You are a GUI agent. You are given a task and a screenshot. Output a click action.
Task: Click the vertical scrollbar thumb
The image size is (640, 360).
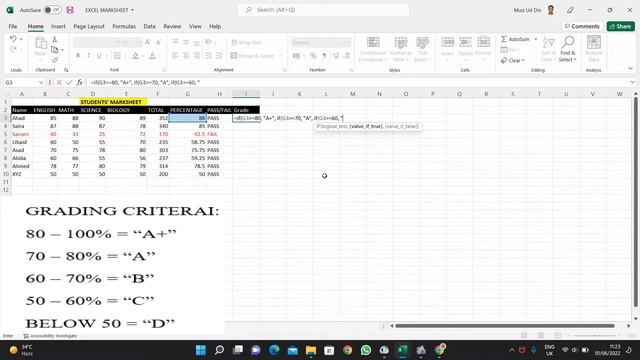635,202
